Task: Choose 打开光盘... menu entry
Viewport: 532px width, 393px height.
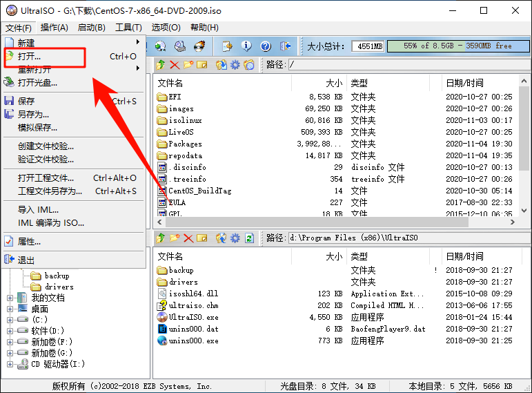Action: click(73, 83)
